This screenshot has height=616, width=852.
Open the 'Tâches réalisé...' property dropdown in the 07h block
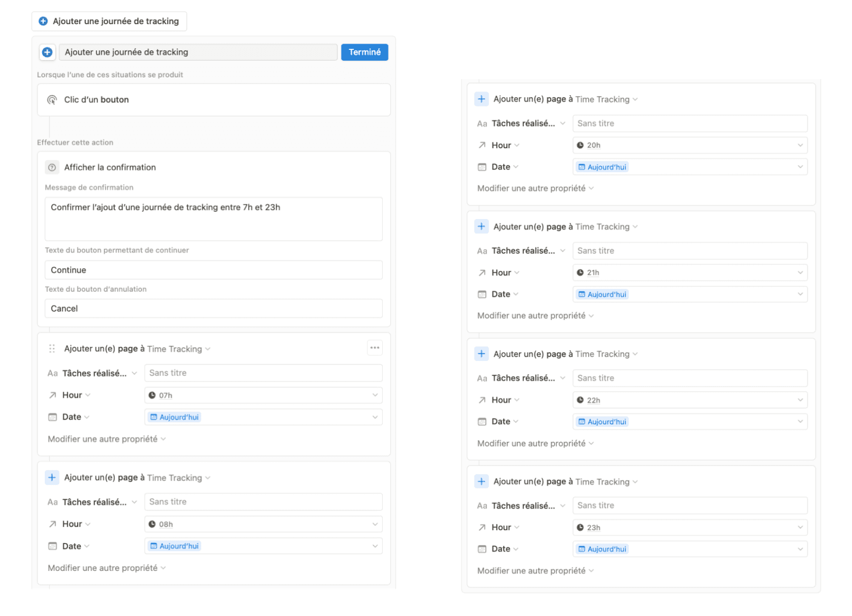pyautogui.click(x=99, y=373)
